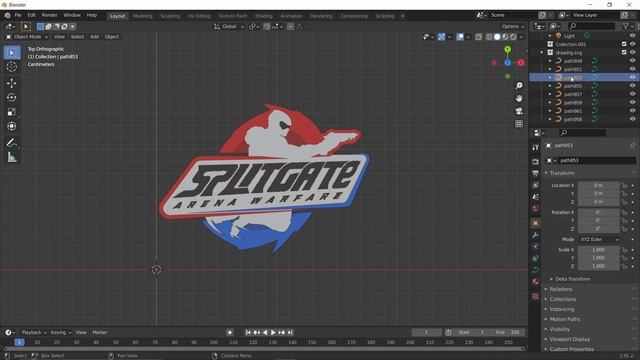This screenshot has height=360, width=640.
Task: Expand the path857 tree item
Action: click(550, 94)
